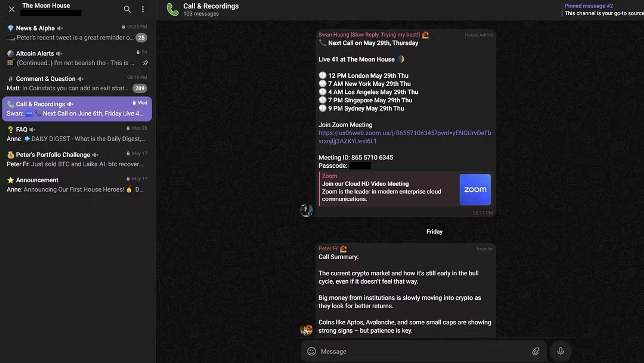Select the Call & Recordings topic
This screenshot has width=644, height=363.
pos(77,109)
